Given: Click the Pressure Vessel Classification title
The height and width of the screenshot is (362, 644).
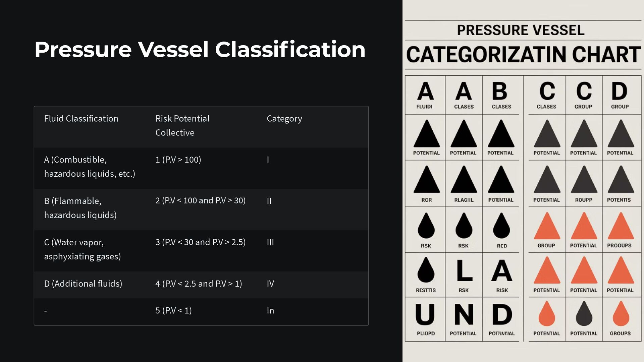Looking at the screenshot, I should click(200, 50).
